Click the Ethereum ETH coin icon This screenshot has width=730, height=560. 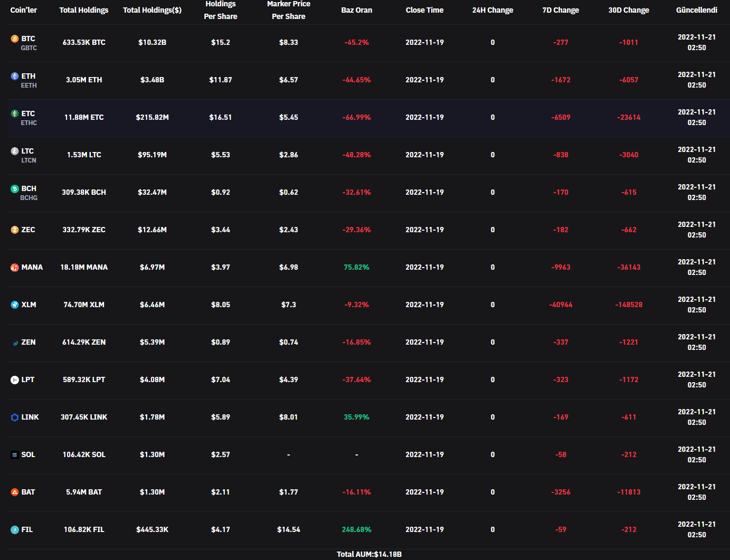(x=15, y=76)
